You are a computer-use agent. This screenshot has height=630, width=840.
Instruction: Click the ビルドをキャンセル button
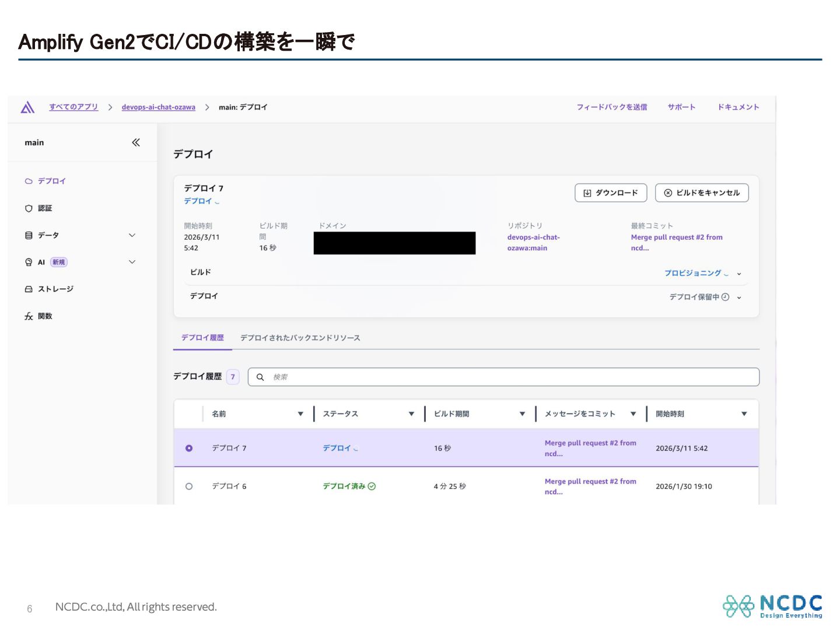point(702,193)
